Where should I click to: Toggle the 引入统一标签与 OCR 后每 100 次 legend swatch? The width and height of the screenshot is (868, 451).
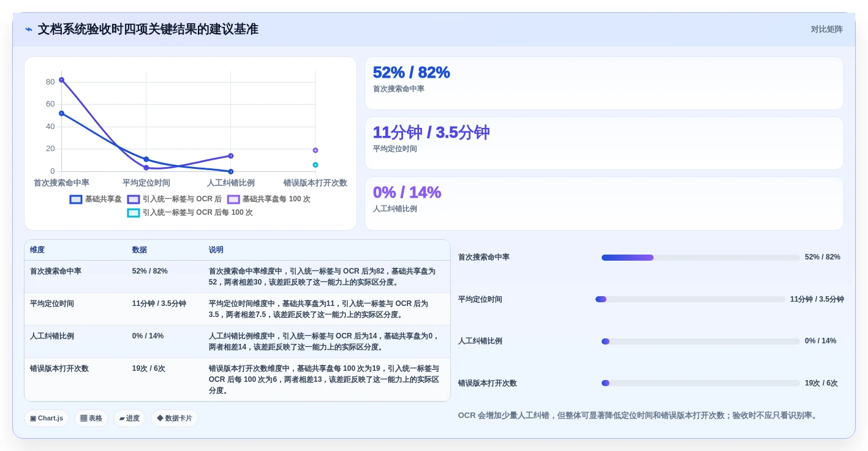point(134,213)
